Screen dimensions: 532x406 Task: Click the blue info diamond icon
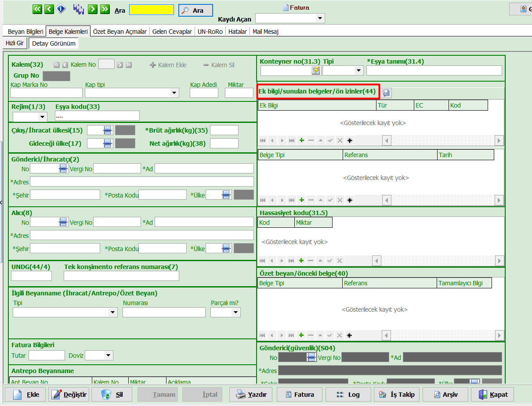(61, 9)
